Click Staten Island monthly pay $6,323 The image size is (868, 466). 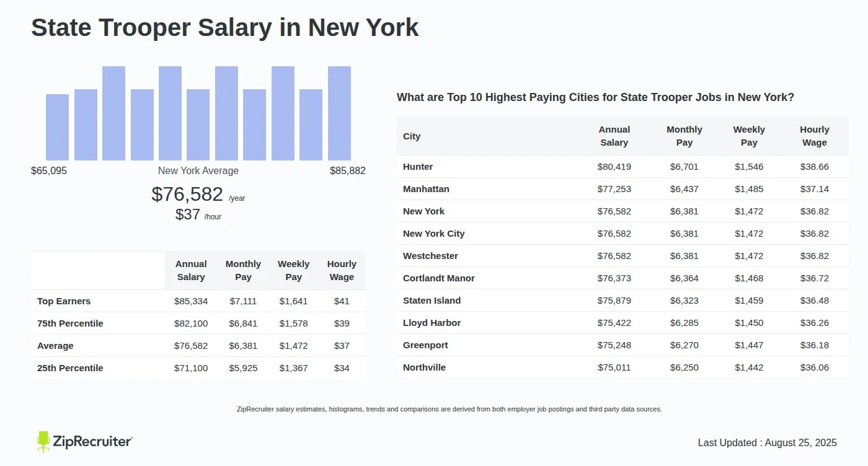click(x=684, y=301)
